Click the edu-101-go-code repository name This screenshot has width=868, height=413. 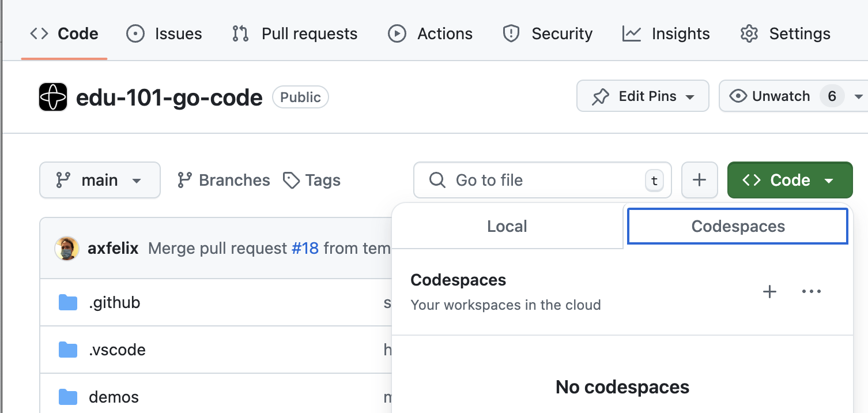point(169,97)
